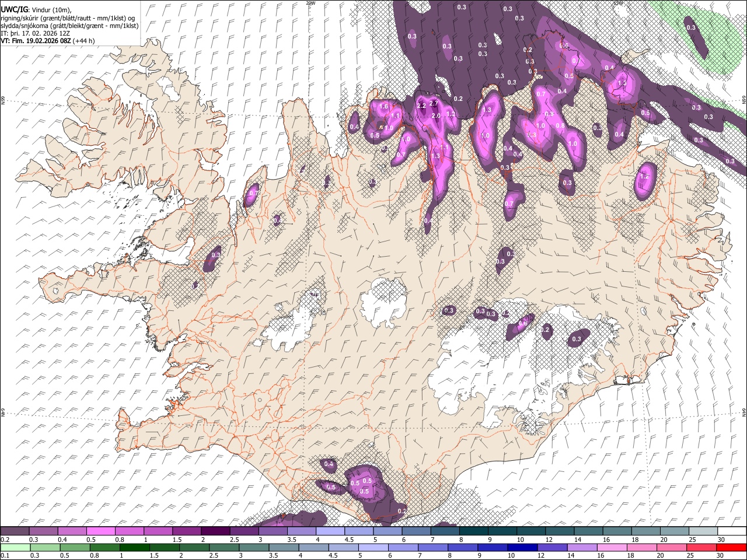Click the "30" label in the bottom legend row
Screen dimensions: 747x560
point(721,555)
